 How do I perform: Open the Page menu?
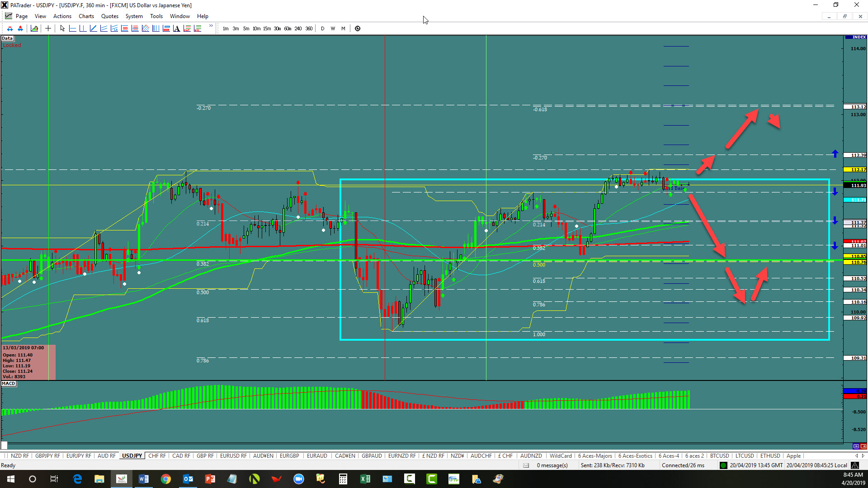(22, 16)
